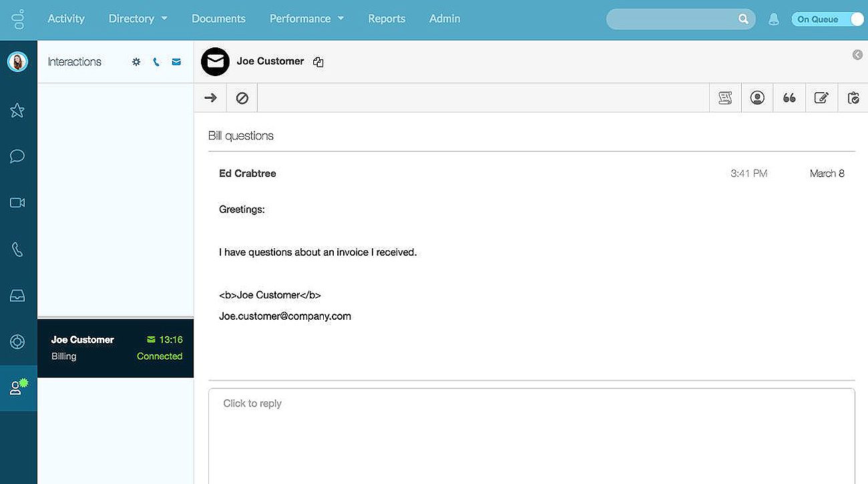
Task: Open the Script icon in interaction toolbar
Action: 725,98
